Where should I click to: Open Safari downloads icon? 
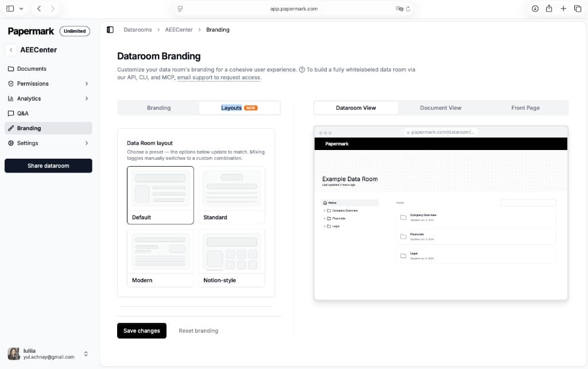535,9
